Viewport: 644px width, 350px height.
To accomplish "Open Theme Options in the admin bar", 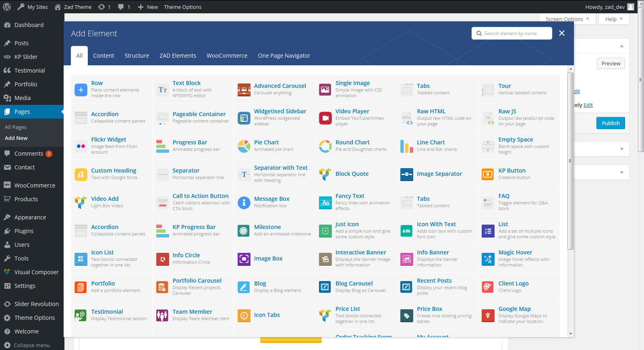I will tap(182, 7).
